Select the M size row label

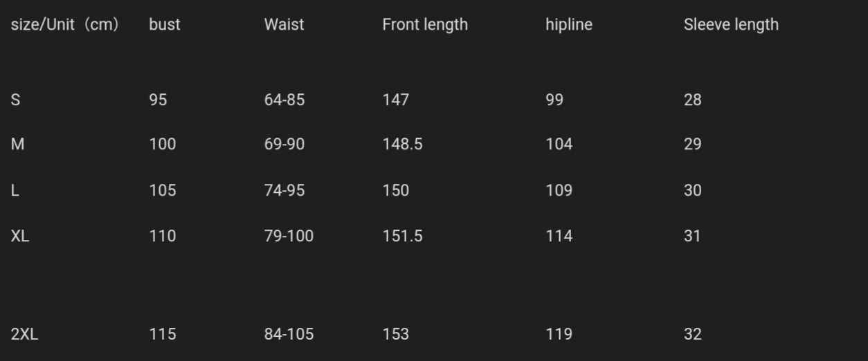point(17,144)
